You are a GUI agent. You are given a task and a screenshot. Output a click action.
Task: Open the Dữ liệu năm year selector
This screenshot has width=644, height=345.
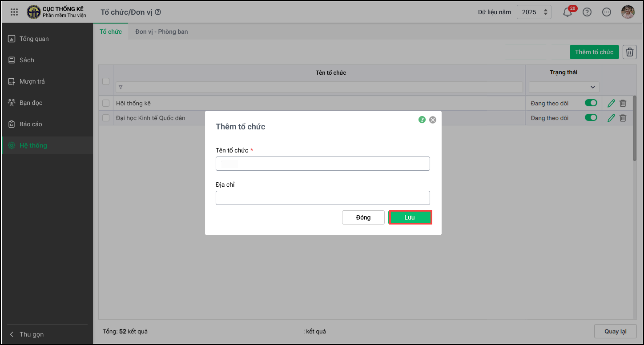pyautogui.click(x=534, y=12)
